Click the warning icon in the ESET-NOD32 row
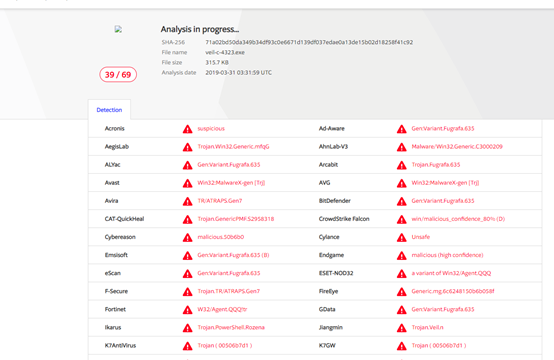The image size is (554, 360). [402, 273]
